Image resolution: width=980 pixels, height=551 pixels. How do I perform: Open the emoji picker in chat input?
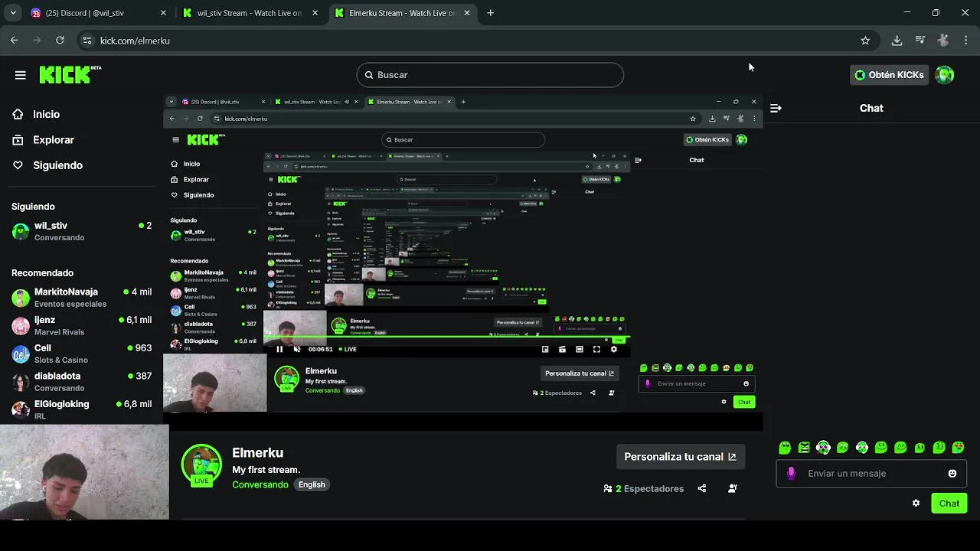[x=952, y=473]
